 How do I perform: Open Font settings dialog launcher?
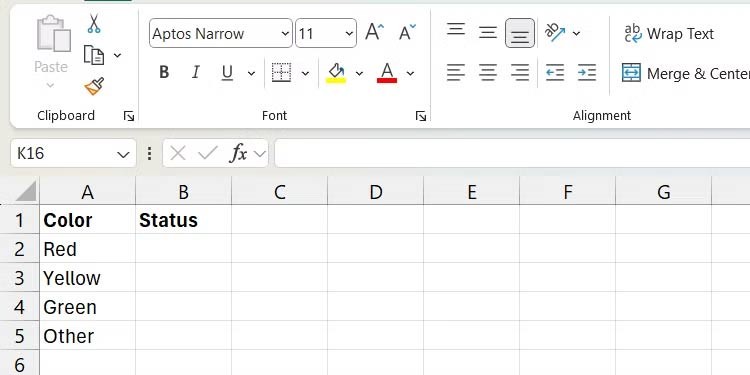tap(421, 116)
